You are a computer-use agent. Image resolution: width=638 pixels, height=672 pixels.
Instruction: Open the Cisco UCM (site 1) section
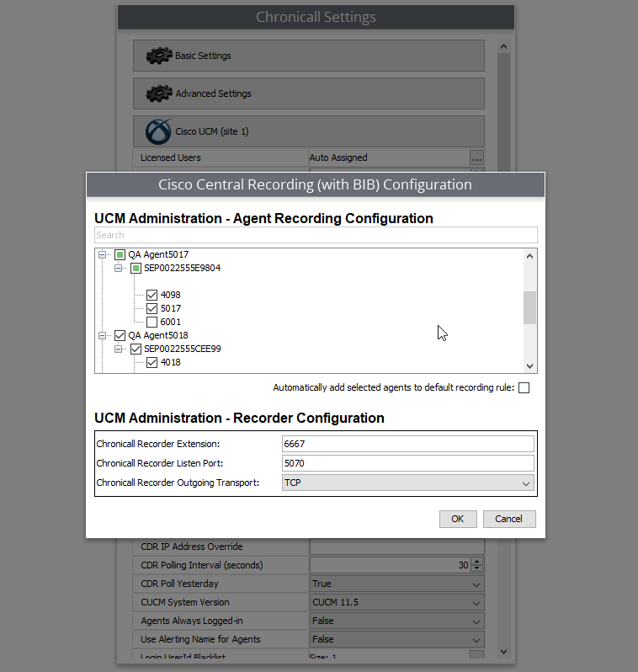309,131
